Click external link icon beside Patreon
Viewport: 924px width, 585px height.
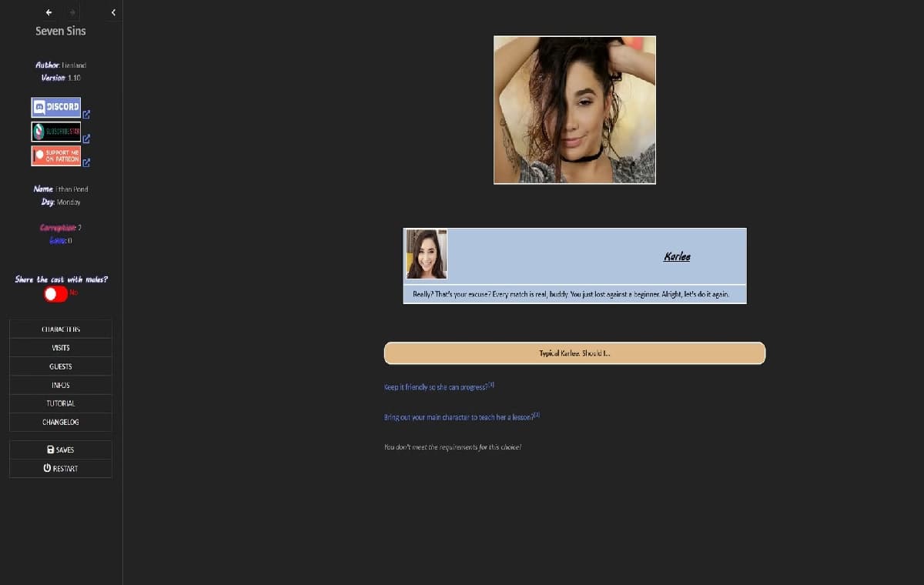click(86, 163)
